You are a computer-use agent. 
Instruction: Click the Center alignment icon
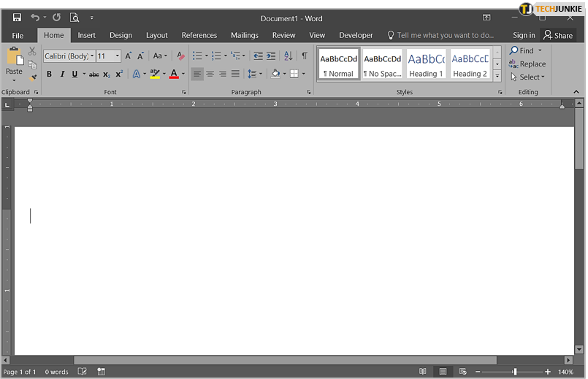coord(210,74)
